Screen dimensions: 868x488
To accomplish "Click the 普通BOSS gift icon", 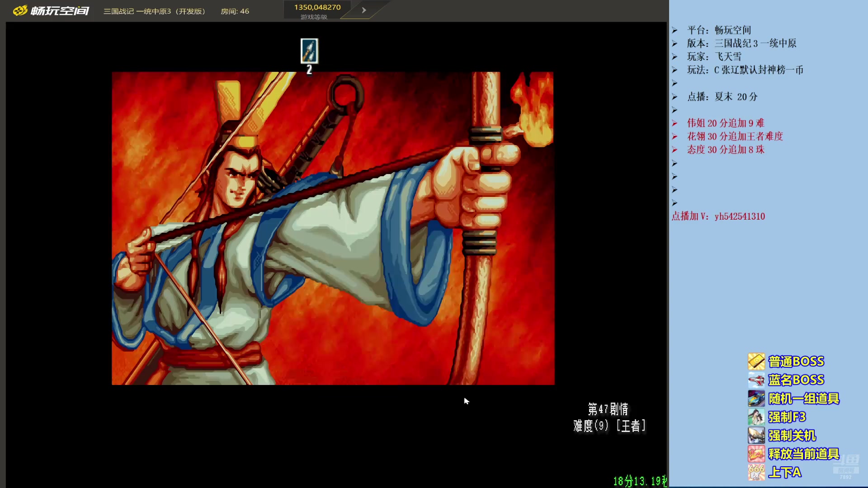I will 756,361.
